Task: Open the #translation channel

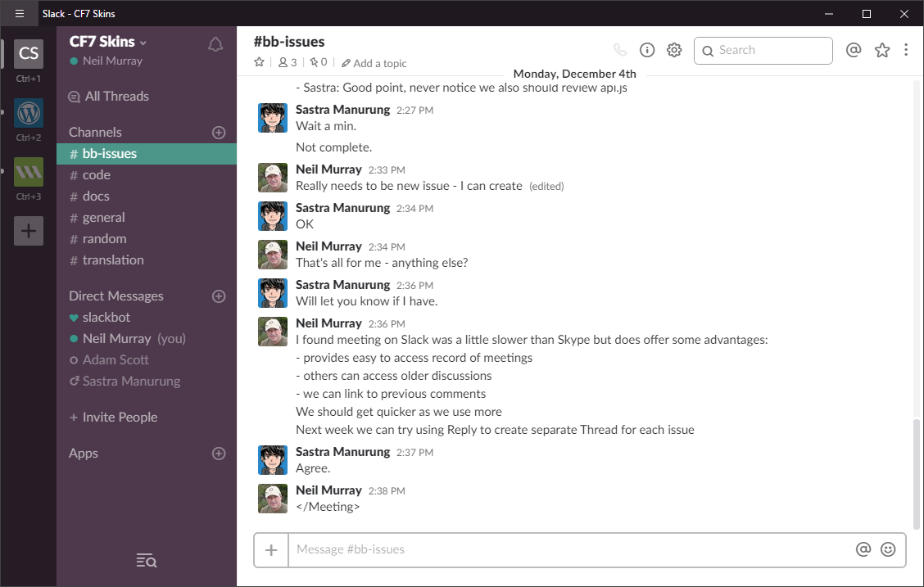Action: [x=112, y=260]
